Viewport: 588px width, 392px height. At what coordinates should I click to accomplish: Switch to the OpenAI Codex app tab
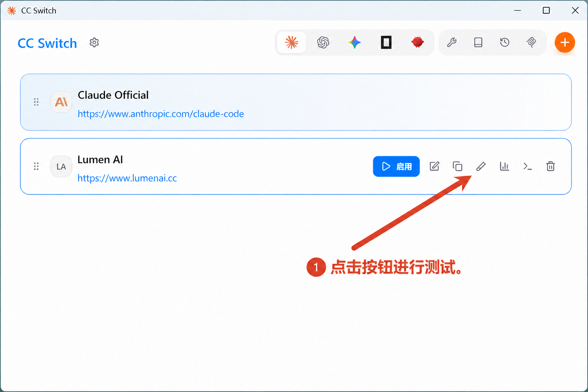(323, 42)
